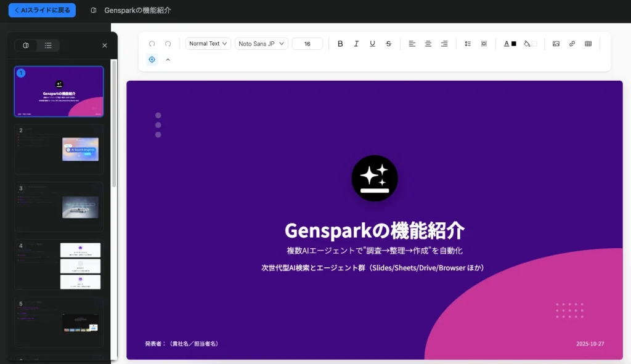This screenshot has width=631, height=364.
Task: Switch to the outline list view tab
Action: [x=49, y=46]
